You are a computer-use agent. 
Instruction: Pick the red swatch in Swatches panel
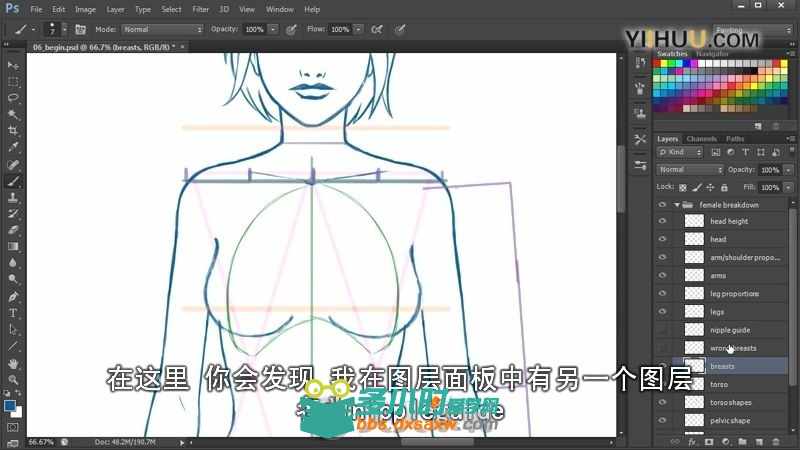pyautogui.click(x=657, y=64)
